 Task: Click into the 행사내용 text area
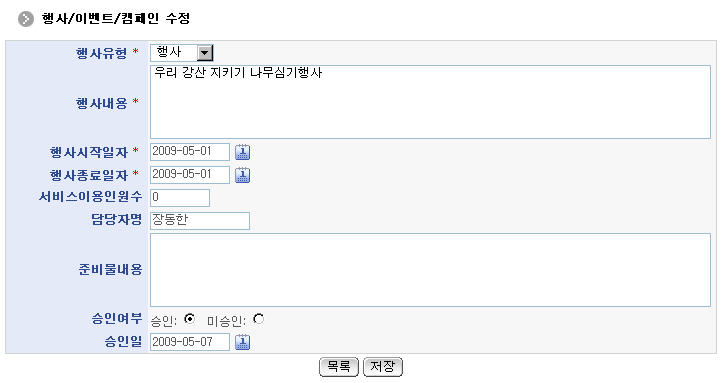click(430, 102)
